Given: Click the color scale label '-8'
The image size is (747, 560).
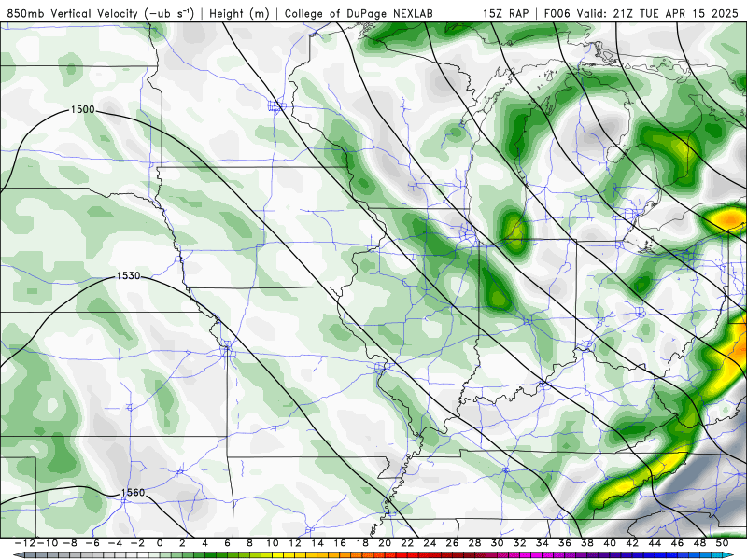Looking at the screenshot, I should click(71, 543).
